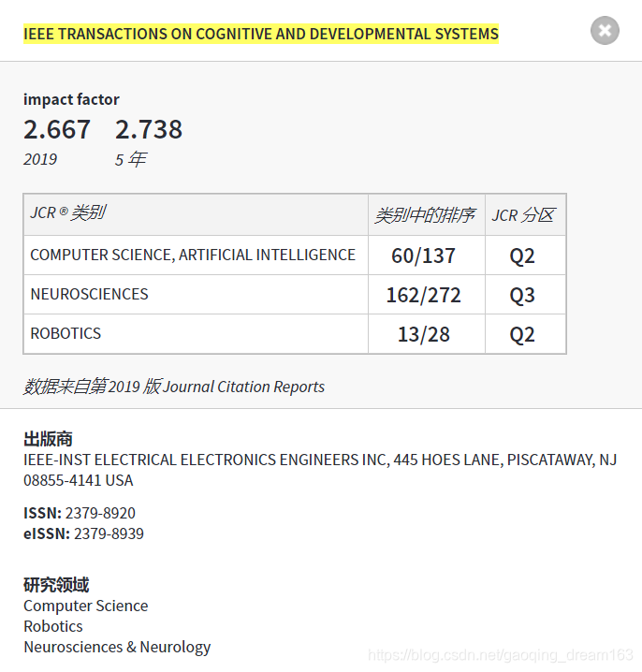Viewport: 642px width, 672px height.
Task: Click the highlighted journal title
Action: (x=261, y=34)
